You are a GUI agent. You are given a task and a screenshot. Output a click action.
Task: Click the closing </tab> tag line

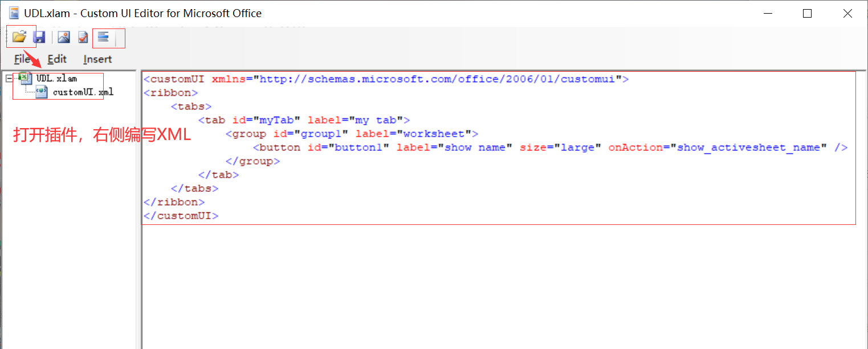tap(218, 175)
